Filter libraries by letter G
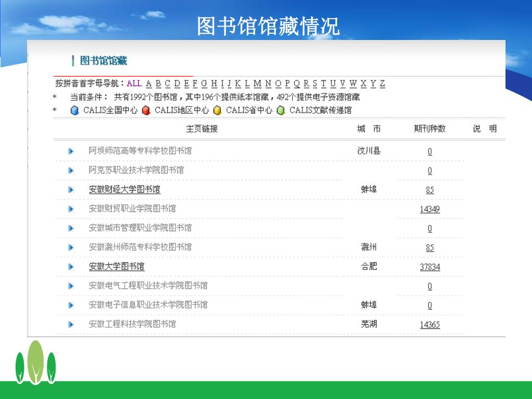 204,84
